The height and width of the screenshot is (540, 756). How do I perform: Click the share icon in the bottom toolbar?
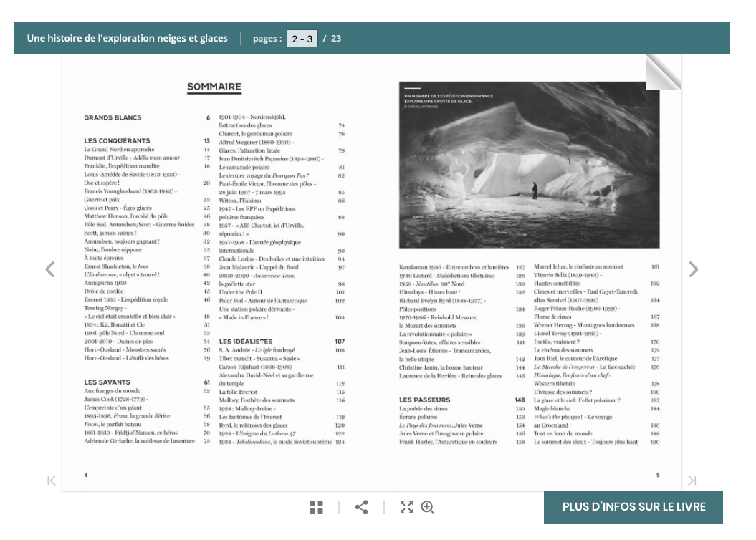[x=362, y=507]
